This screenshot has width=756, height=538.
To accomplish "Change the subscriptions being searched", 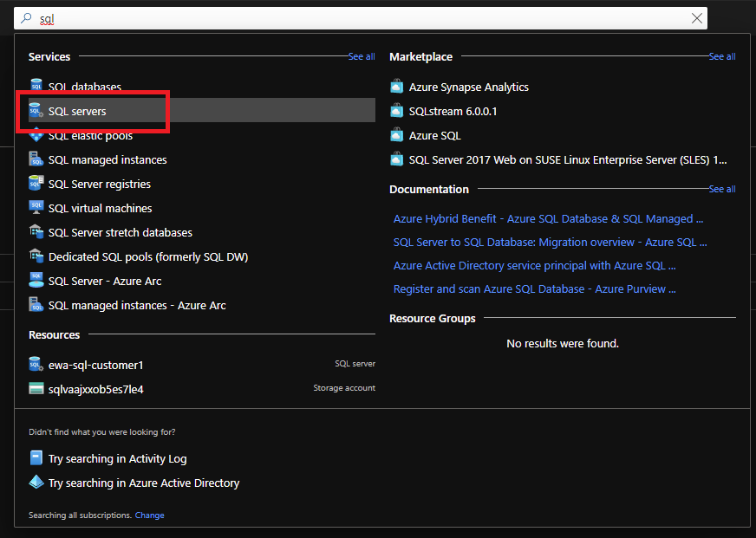I will tap(149, 515).
